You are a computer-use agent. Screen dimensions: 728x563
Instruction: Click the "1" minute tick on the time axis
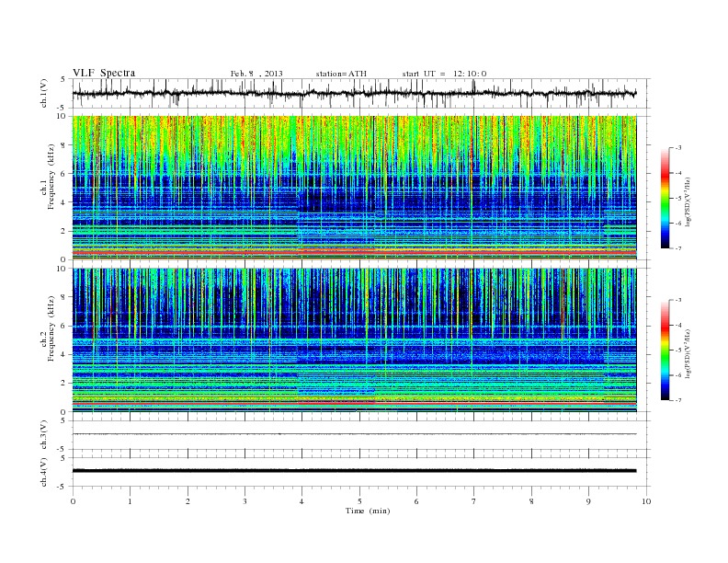(x=131, y=501)
